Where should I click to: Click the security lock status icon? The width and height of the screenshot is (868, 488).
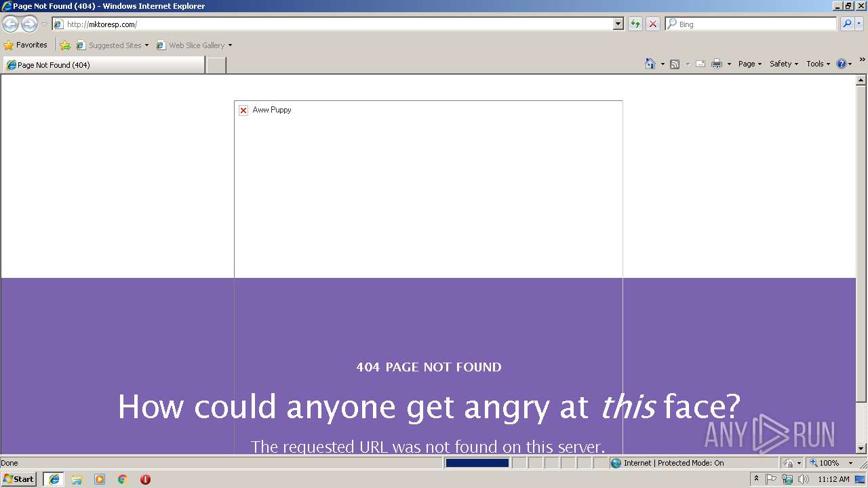pos(789,463)
